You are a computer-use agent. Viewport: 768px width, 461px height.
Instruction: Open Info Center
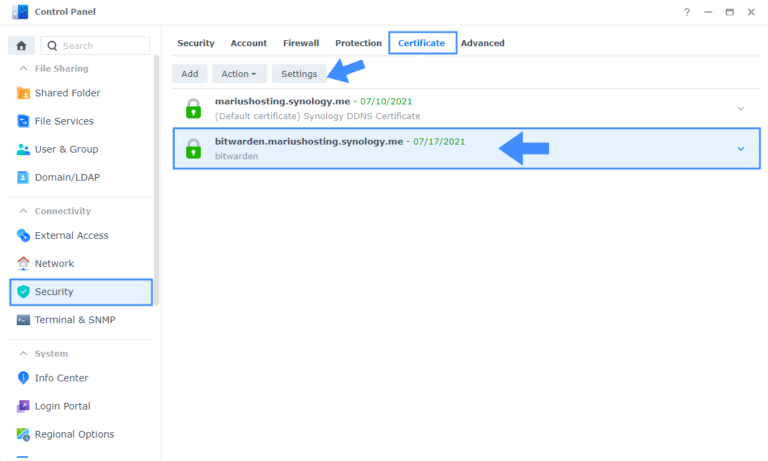[x=61, y=378]
